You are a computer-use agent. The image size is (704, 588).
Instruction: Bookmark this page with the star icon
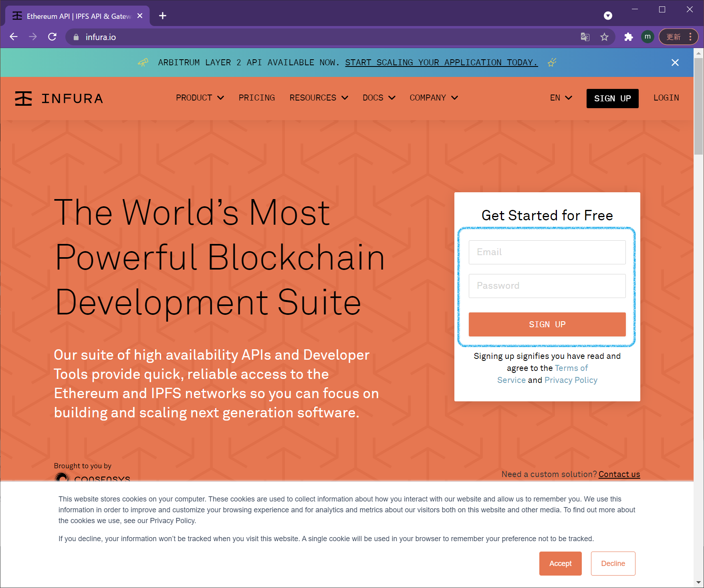point(604,37)
